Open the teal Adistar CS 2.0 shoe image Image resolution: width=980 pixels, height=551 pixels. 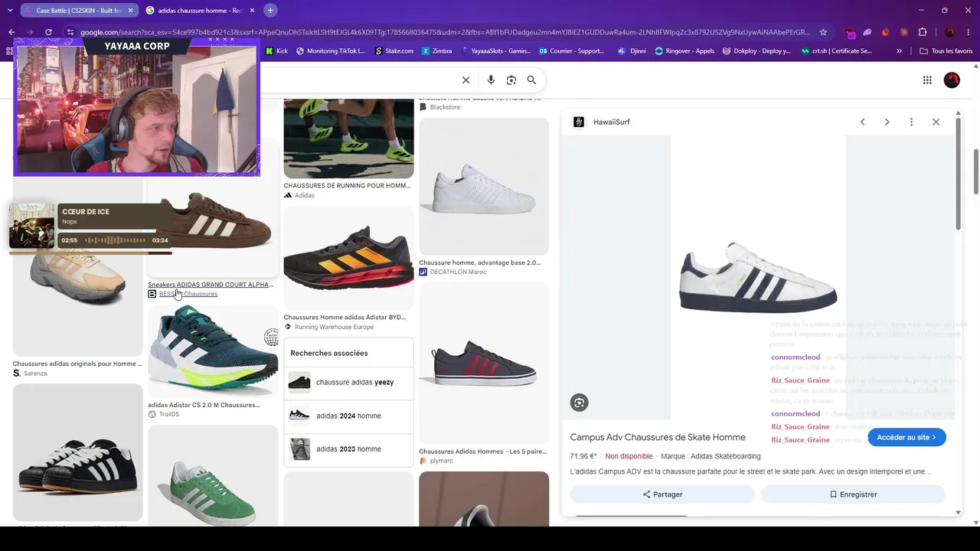213,351
